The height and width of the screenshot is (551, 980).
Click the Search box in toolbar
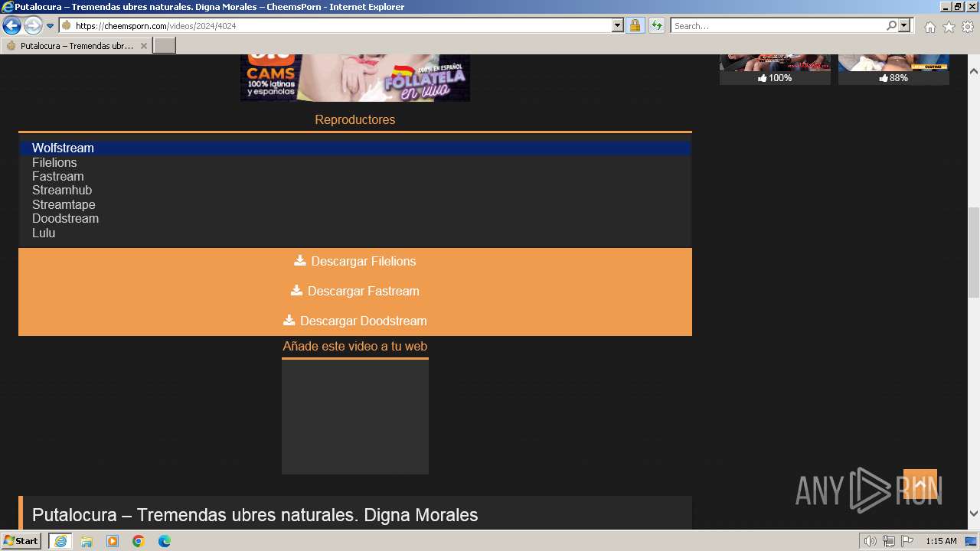[778, 25]
